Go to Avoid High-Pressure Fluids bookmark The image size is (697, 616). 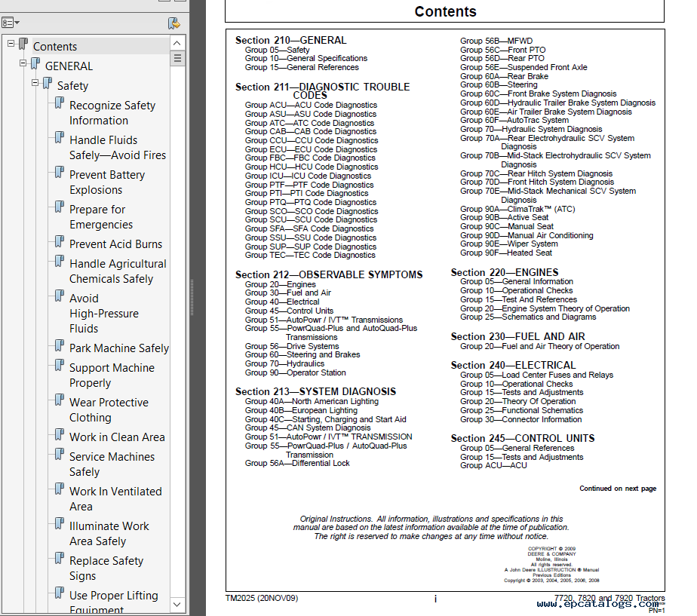[x=104, y=314]
